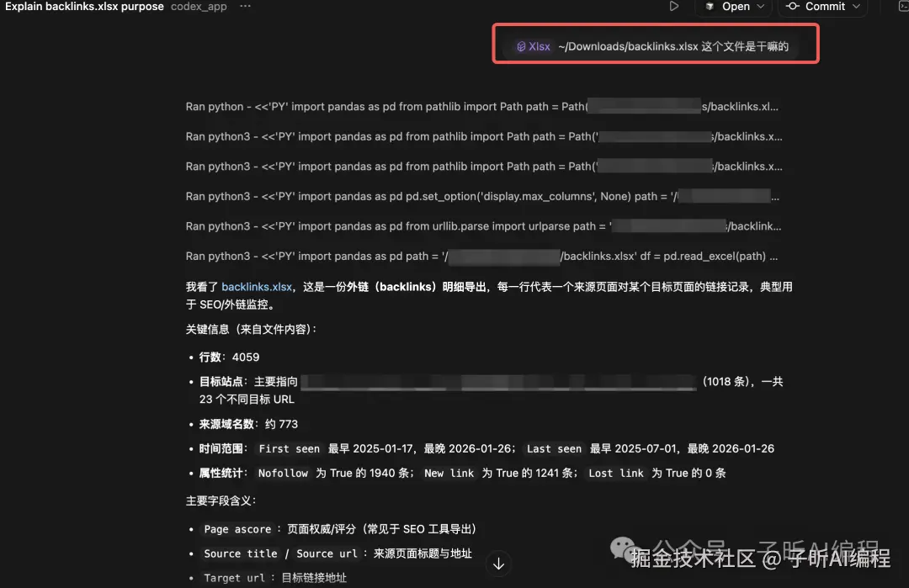Click the branch icon beside Commit
909x588 pixels.
tap(792, 7)
